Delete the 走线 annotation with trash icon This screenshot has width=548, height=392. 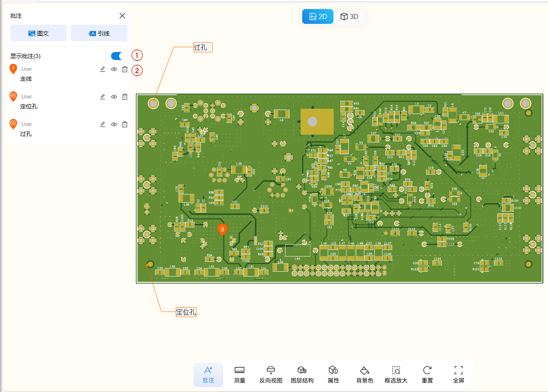point(125,69)
